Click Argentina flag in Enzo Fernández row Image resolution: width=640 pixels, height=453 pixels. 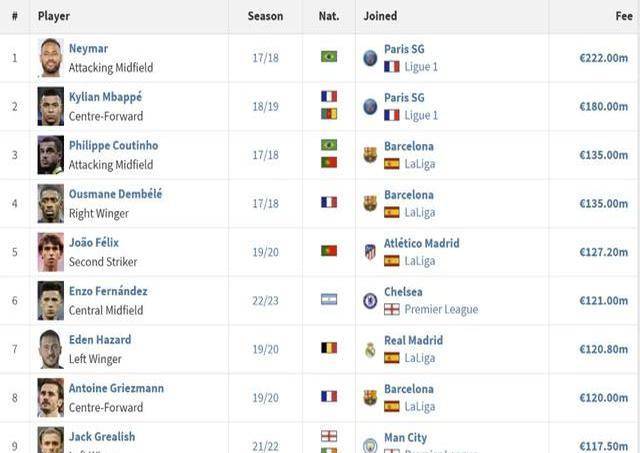coord(328,299)
